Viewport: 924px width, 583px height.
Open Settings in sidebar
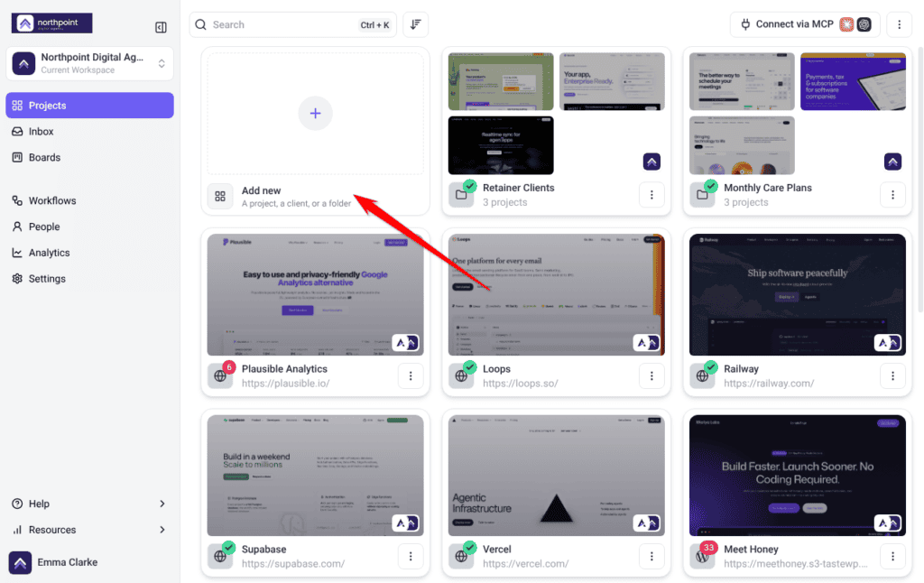tap(89, 279)
